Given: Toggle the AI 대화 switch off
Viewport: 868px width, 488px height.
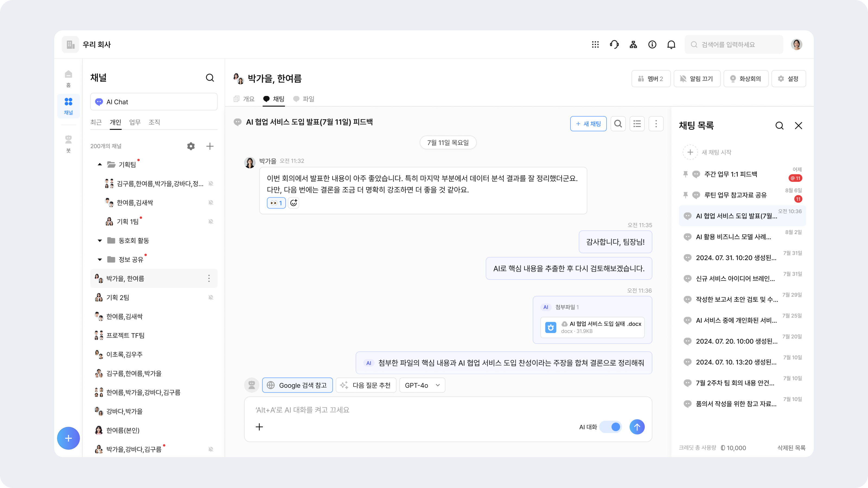Looking at the screenshot, I should [611, 427].
